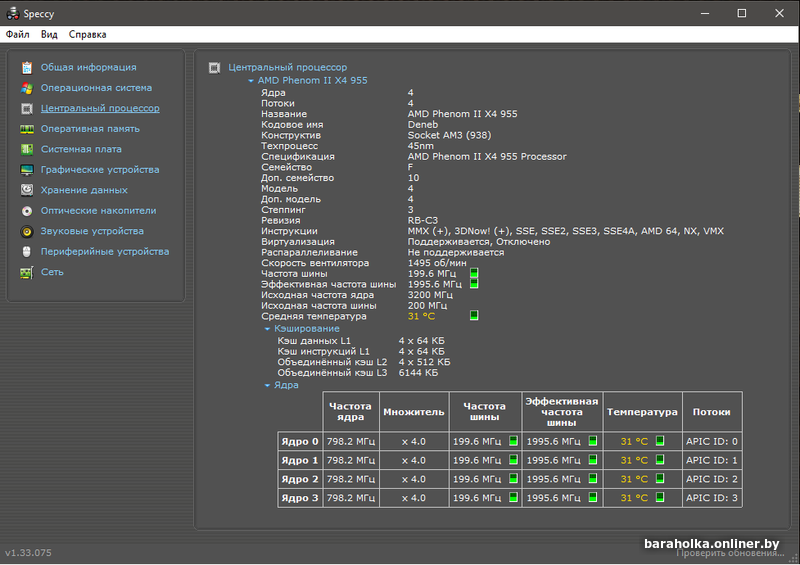Open Звуковые устройства section
Screen dimensions: 800x565
click(92, 231)
